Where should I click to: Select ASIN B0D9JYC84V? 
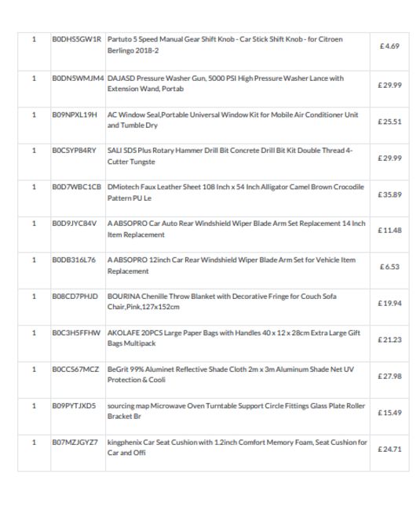74,224
